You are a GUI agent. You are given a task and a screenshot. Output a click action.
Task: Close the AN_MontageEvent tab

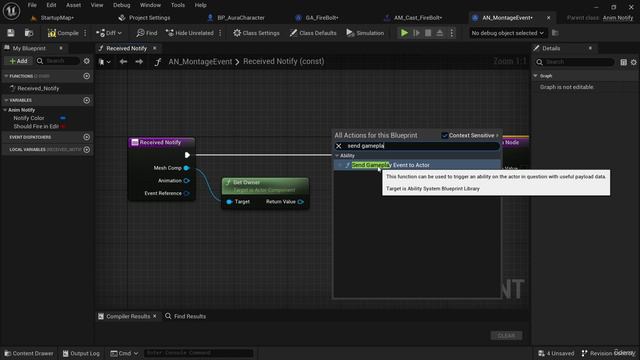coord(549,18)
